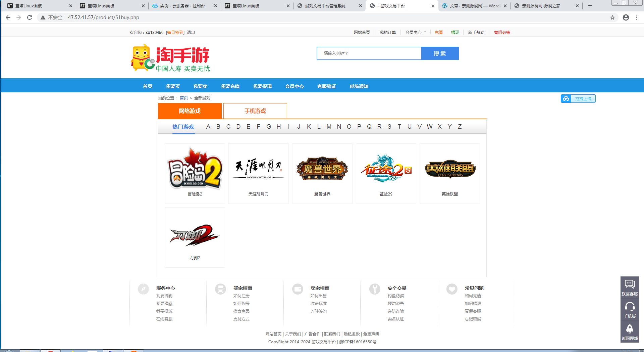
Task: Select the 网络游戏 tab
Action: [x=190, y=111]
